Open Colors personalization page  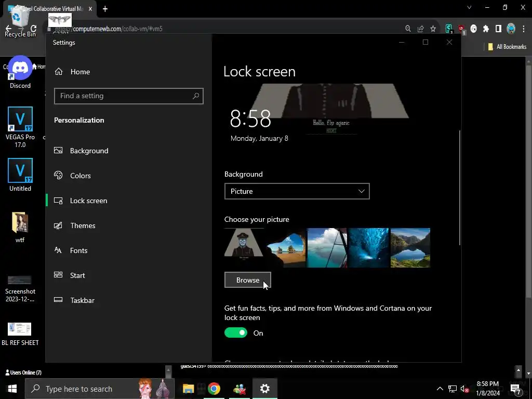73,176
